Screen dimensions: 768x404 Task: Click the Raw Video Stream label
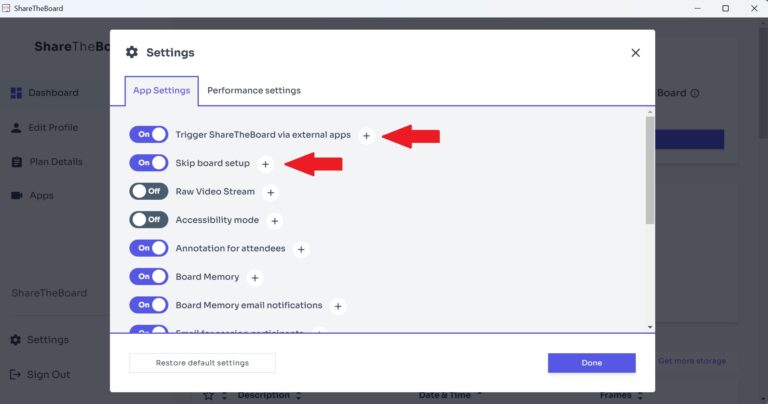point(215,191)
